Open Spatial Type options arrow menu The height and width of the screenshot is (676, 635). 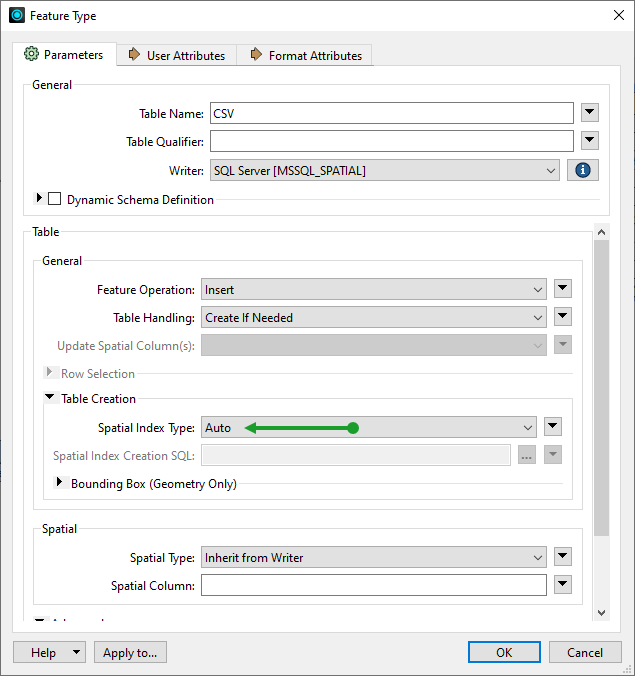(x=562, y=557)
